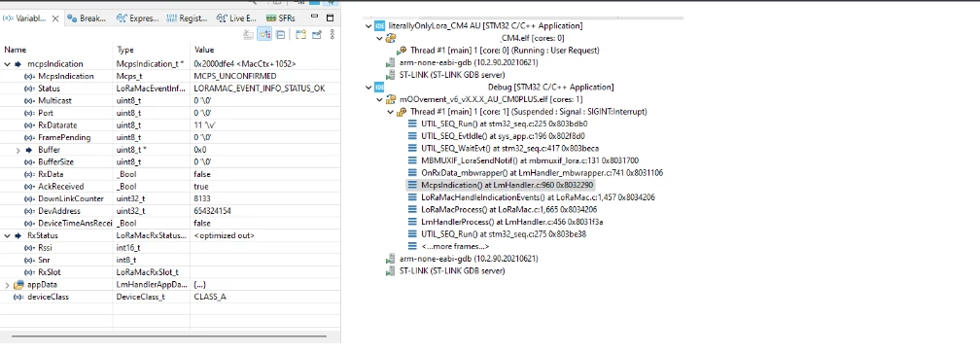
Task: Collapse the RxStatus variable node
Action: point(8,235)
